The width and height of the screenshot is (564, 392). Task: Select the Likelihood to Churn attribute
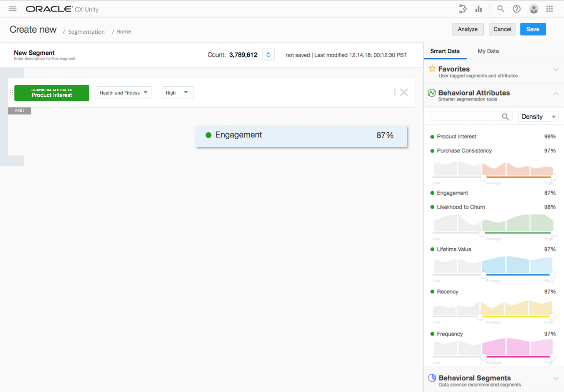(493, 207)
